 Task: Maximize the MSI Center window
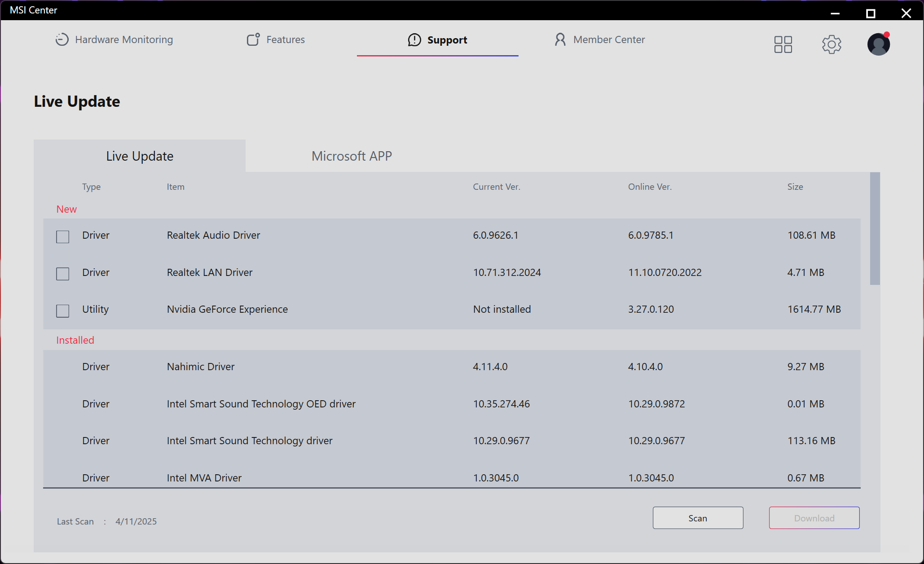(x=871, y=13)
